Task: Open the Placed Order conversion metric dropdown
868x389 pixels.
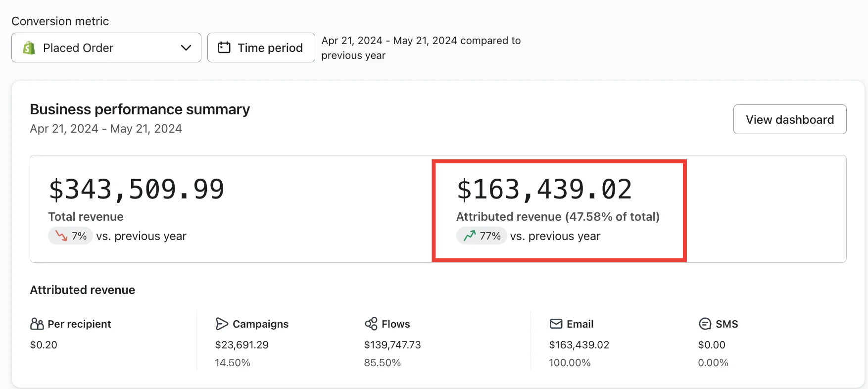Action: click(106, 48)
